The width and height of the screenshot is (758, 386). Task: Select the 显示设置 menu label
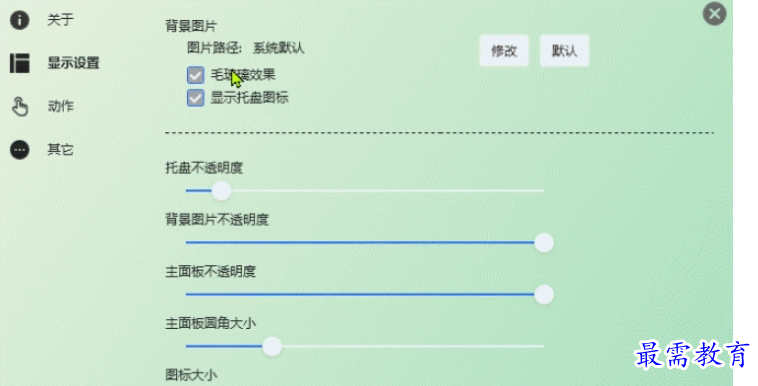73,63
